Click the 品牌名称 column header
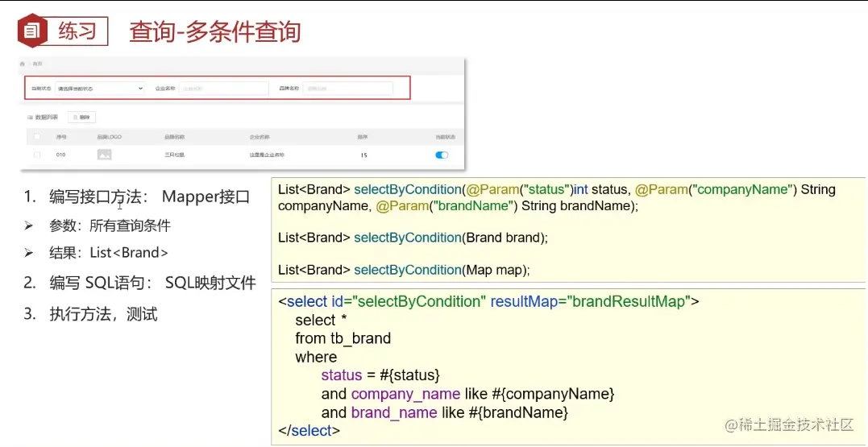The height and width of the screenshot is (447, 868). tap(174, 137)
